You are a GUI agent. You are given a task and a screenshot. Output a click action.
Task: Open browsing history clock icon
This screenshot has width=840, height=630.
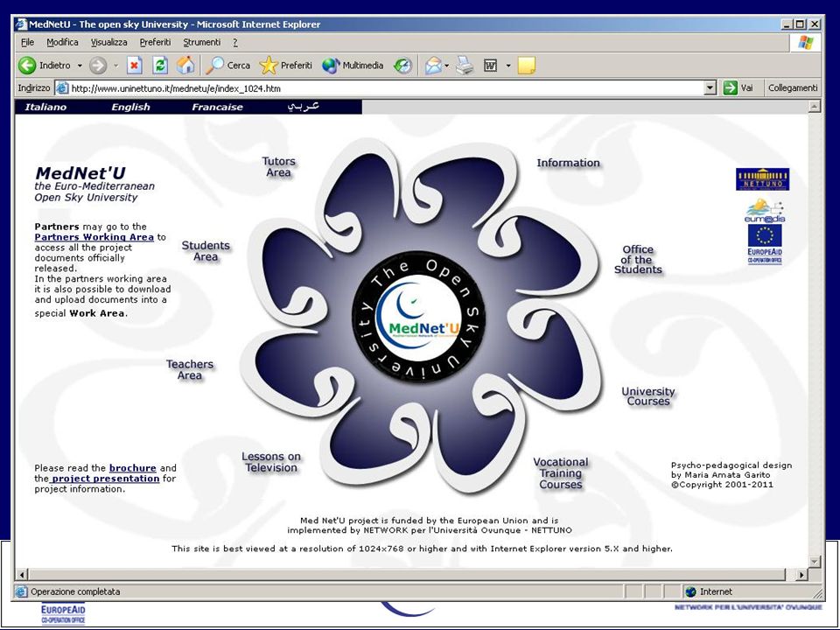402,66
